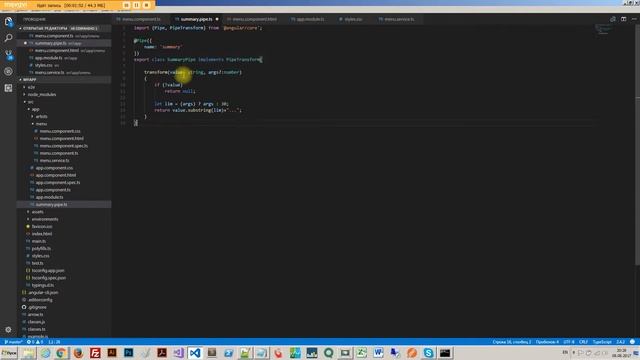The height and width of the screenshot is (360, 640).
Task: Click the line and column indicator in status bar
Action: tap(511, 342)
